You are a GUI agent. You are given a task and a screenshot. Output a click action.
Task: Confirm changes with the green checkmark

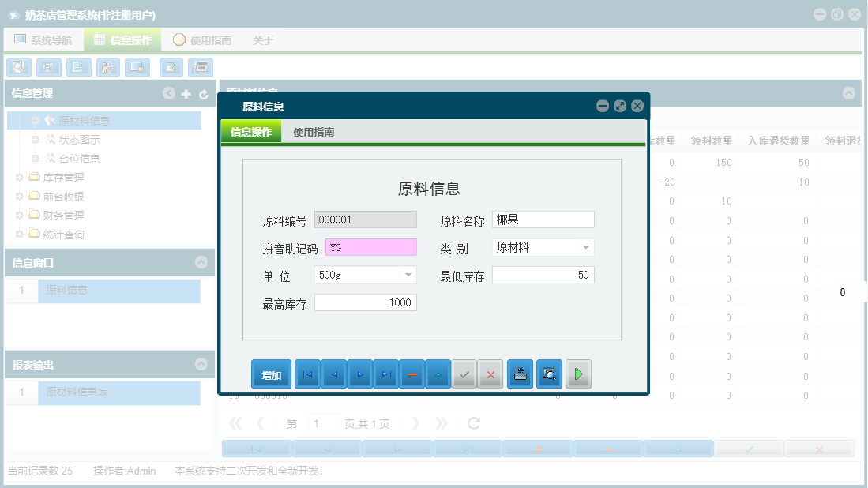point(464,374)
